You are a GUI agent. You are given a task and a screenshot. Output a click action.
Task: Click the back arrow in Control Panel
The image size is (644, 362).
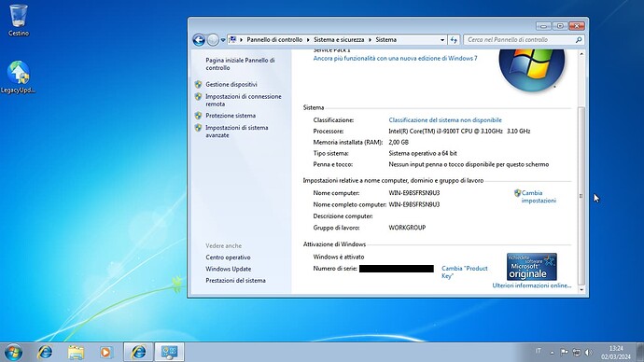pos(199,40)
